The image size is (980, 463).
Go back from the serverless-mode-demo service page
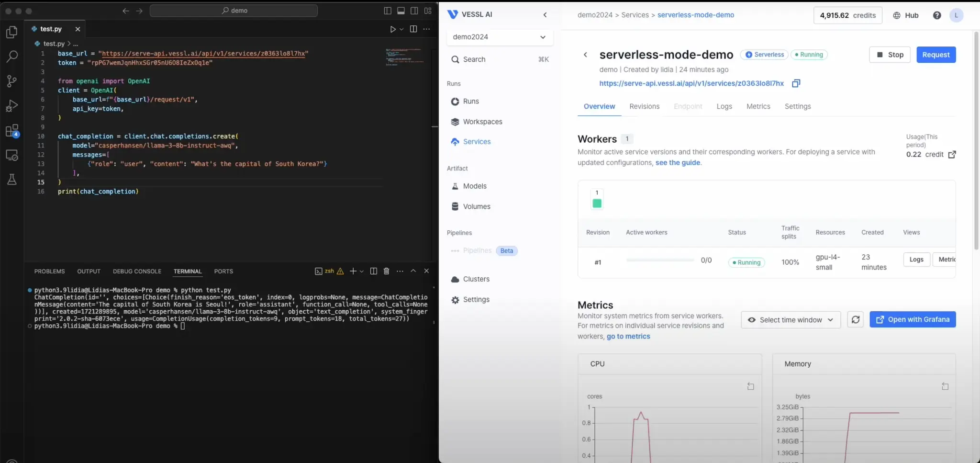585,55
